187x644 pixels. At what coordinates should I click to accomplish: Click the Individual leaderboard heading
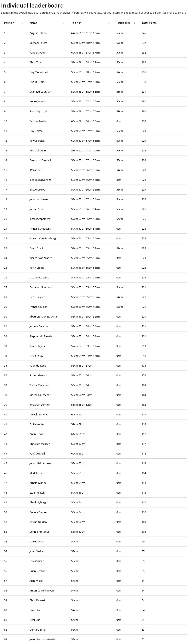tap(32, 5)
